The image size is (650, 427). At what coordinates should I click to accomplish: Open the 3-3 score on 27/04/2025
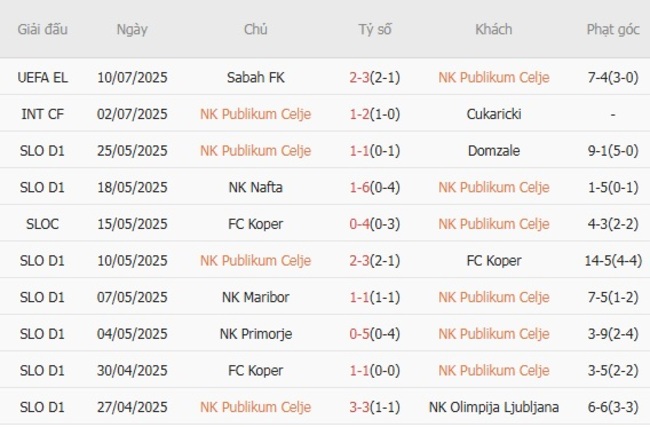tap(360, 407)
